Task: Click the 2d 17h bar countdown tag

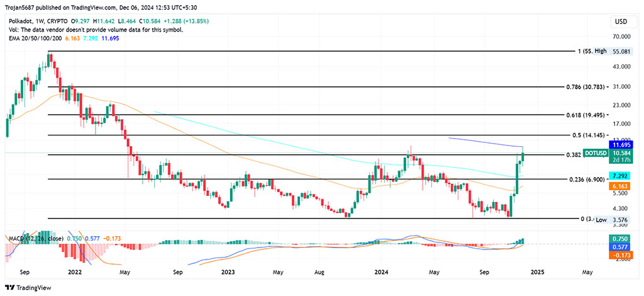Action: coord(622,161)
